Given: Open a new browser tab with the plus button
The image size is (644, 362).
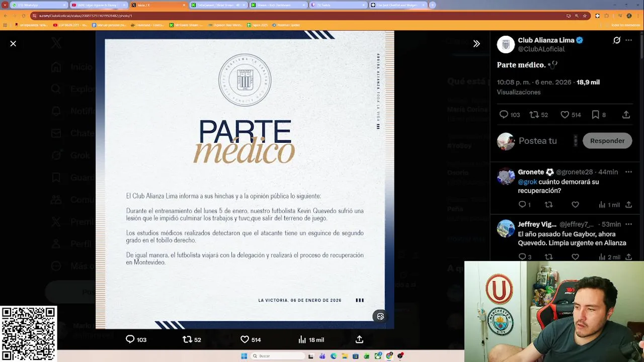Looking at the screenshot, I should pyautogui.click(x=432, y=5).
